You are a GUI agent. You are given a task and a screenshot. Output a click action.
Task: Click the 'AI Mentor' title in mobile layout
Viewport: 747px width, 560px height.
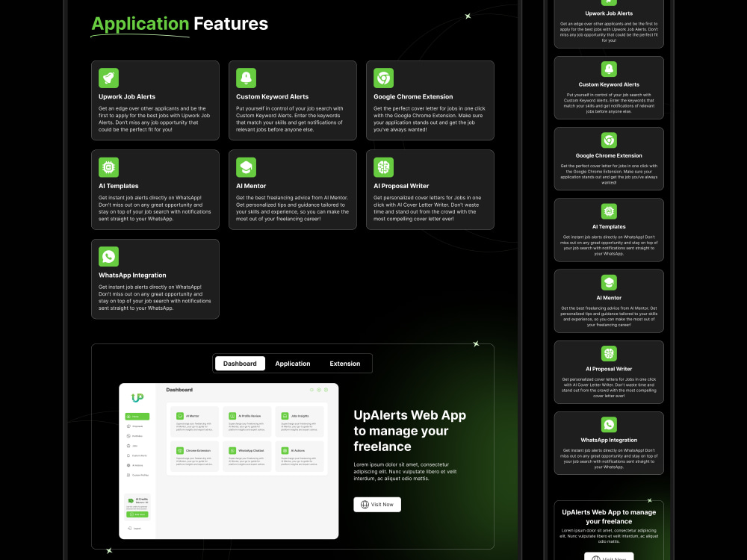coord(609,298)
